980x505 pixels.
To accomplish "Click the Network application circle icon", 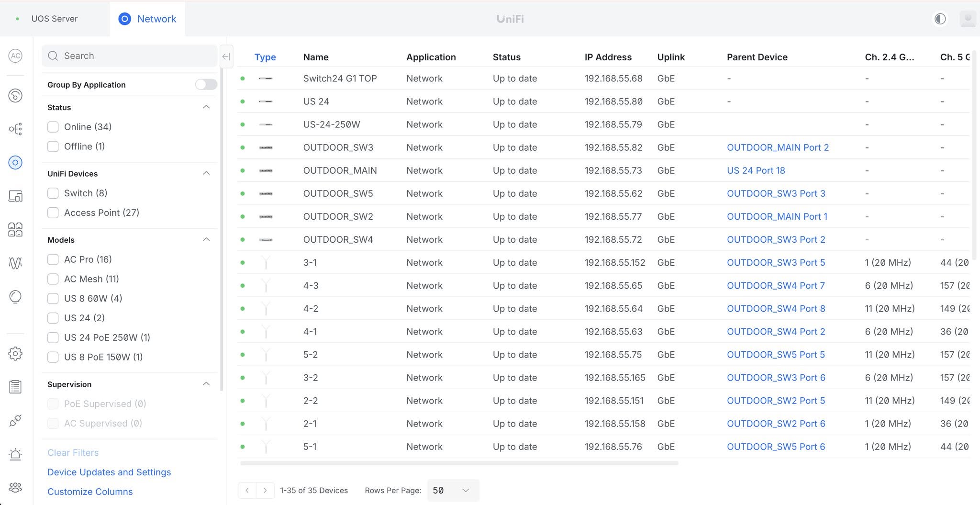I will [x=124, y=19].
